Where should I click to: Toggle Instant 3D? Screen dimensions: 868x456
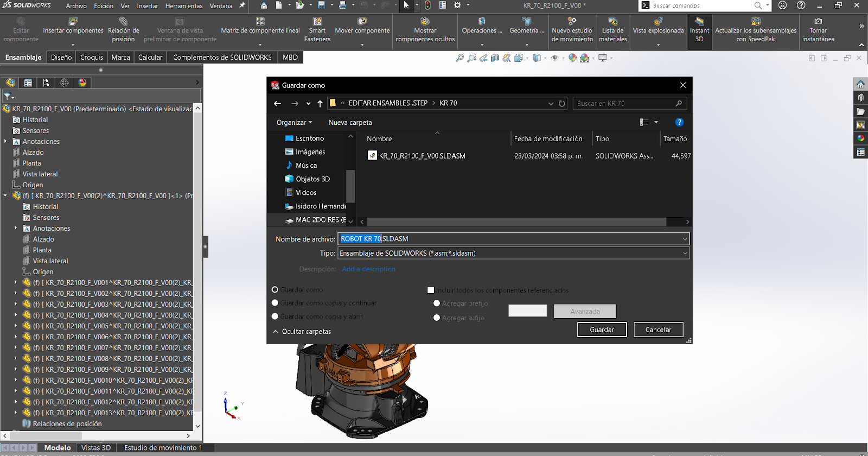pos(699,30)
